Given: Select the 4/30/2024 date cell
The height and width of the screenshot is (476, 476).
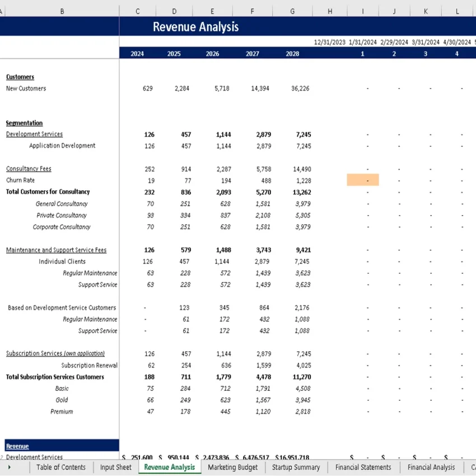Looking at the screenshot, I should click(x=457, y=42).
